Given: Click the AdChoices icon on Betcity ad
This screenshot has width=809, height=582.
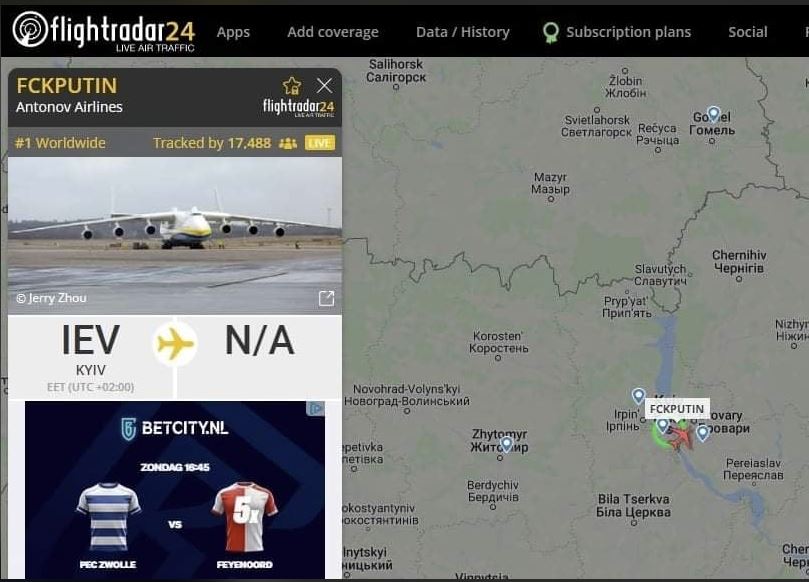Looking at the screenshot, I should point(315,409).
